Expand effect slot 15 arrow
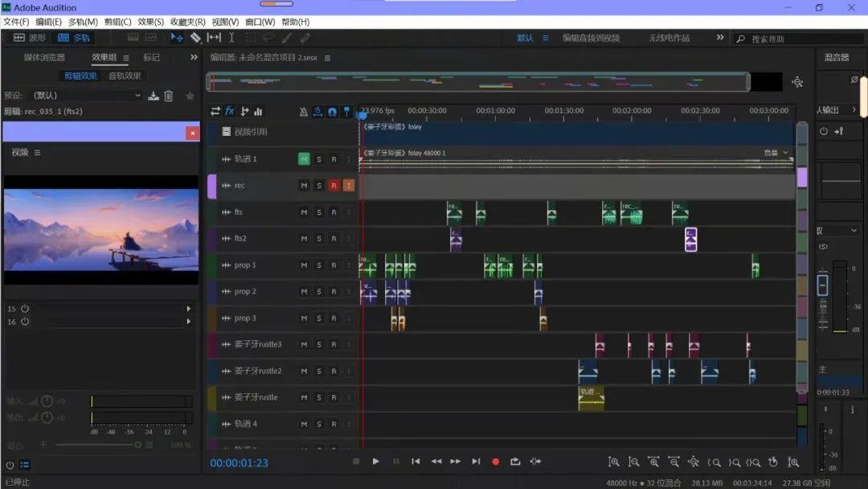 (x=189, y=309)
